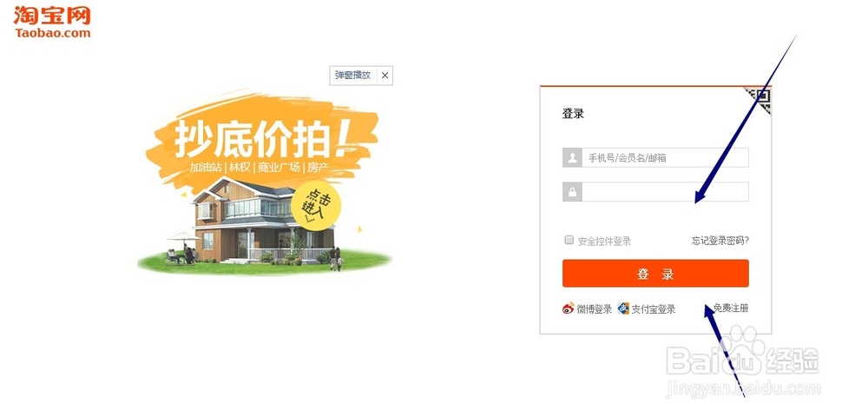The width and height of the screenshot is (868, 418).
Task: Close the 弹窗播放 popup with the X
Action: pos(385,76)
